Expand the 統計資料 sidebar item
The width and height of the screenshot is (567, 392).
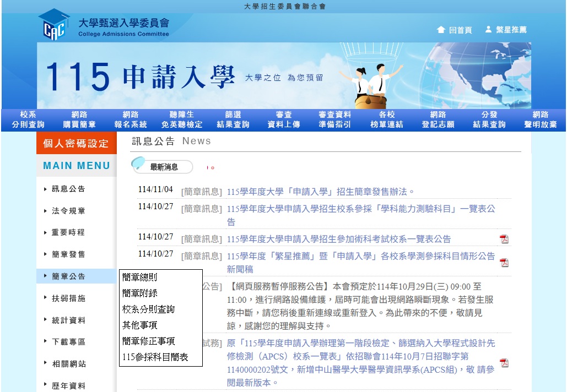[x=69, y=320]
